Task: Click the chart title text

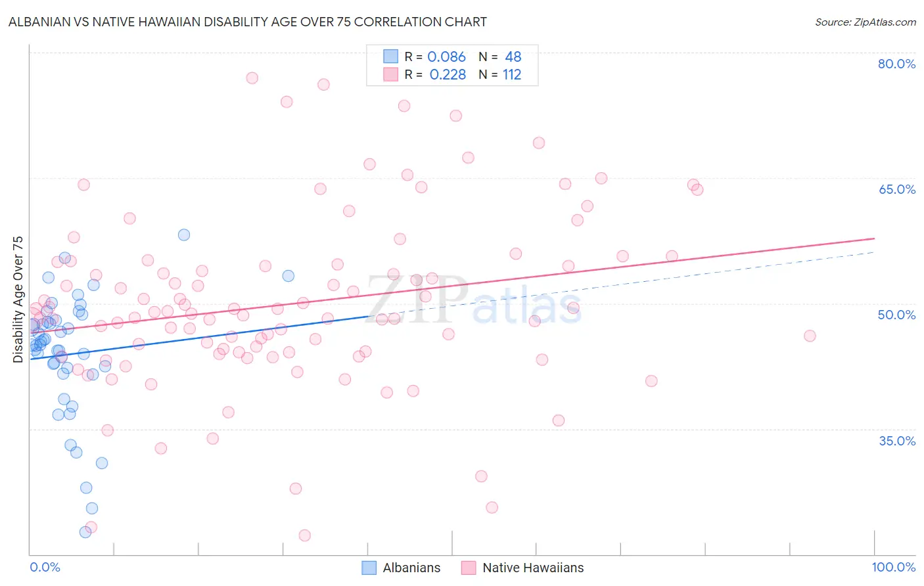Action: [248, 22]
